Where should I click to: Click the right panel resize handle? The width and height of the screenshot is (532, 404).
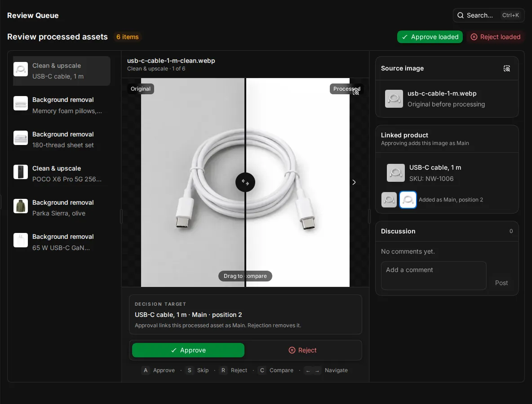[x=369, y=216]
